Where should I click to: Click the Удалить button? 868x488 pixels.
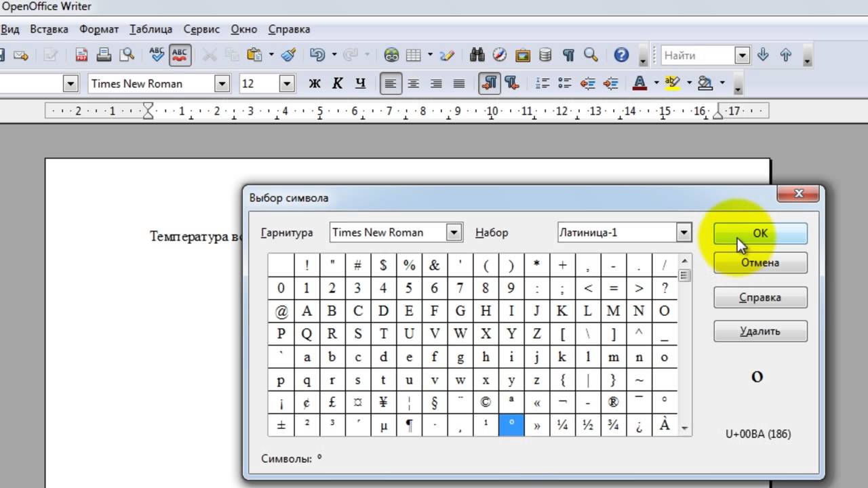click(x=760, y=331)
